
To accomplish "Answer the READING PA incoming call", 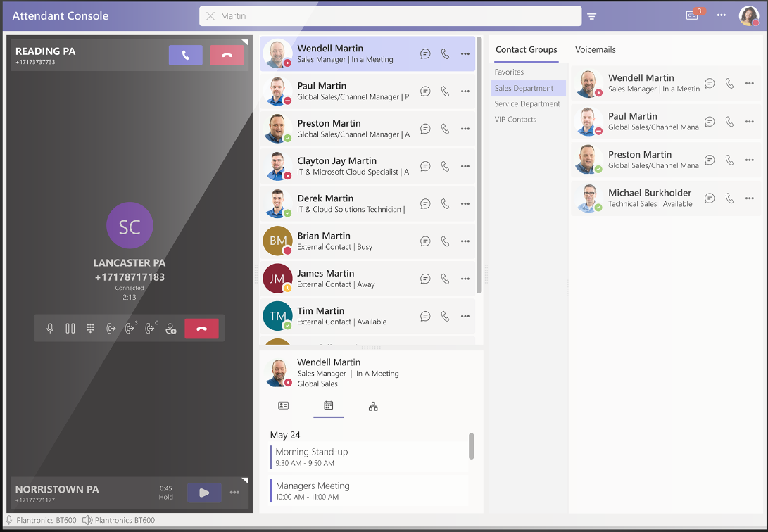I will (x=186, y=56).
